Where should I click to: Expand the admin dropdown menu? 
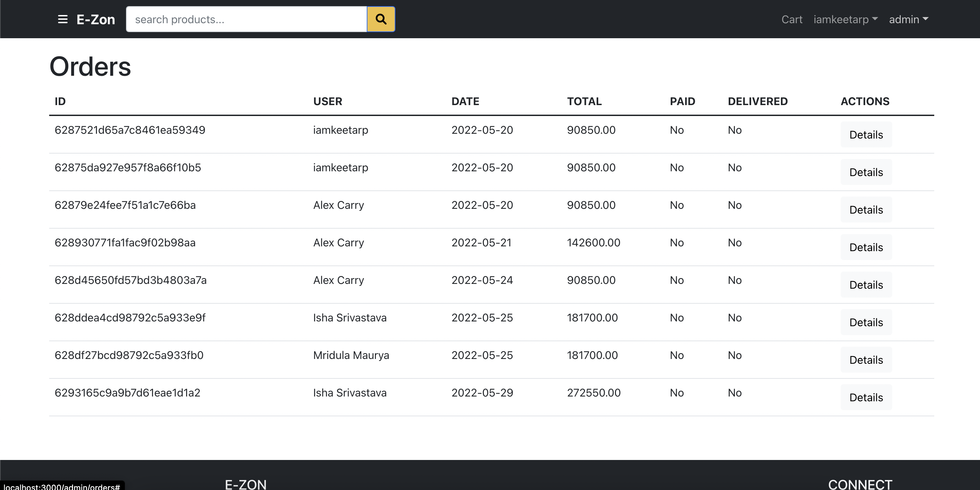pyautogui.click(x=909, y=19)
